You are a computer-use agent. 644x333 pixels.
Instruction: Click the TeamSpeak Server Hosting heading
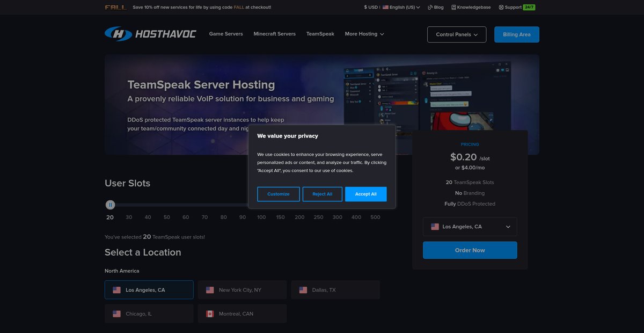click(x=201, y=85)
